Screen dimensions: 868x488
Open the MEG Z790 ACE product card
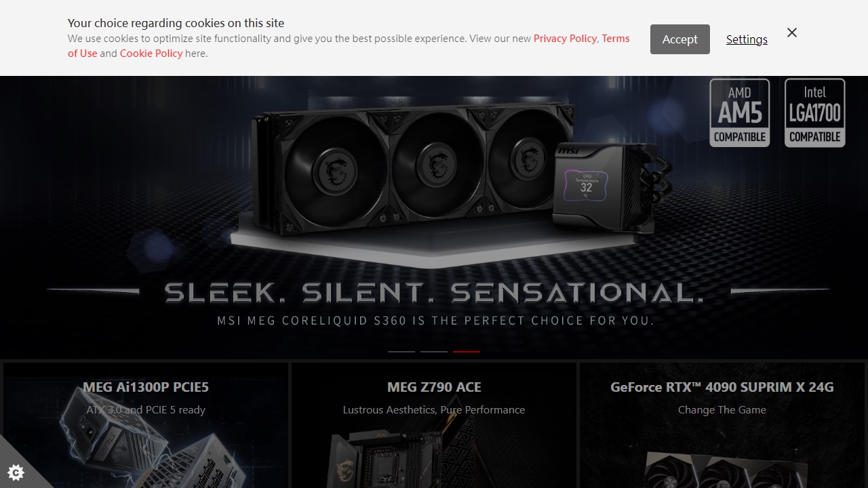[434, 425]
